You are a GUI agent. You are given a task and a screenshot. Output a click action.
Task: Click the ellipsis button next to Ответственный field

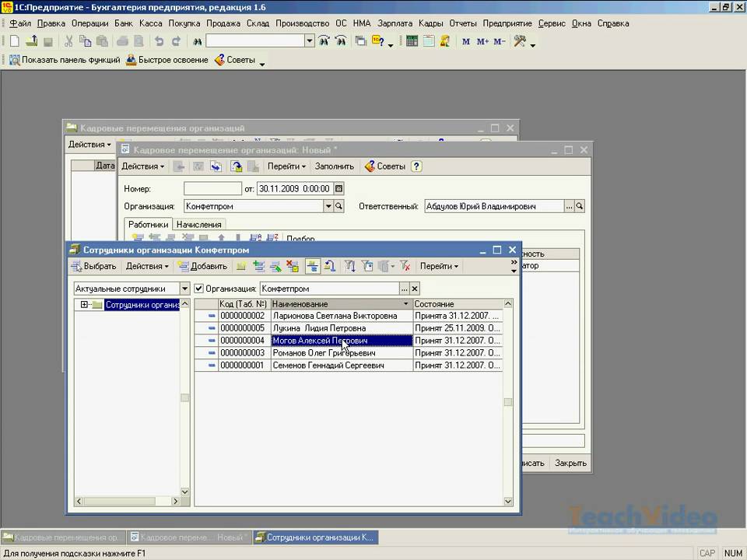point(570,206)
